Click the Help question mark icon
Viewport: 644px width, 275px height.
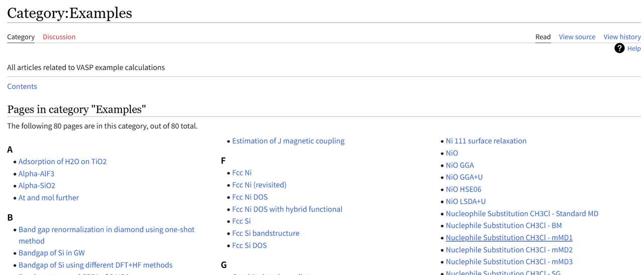pos(619,48)
